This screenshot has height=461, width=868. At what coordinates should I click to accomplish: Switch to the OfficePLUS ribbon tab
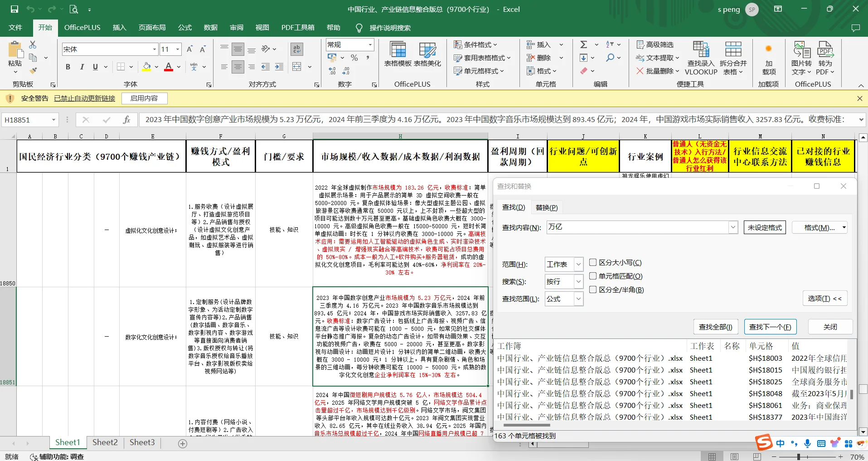coord(82,28)
